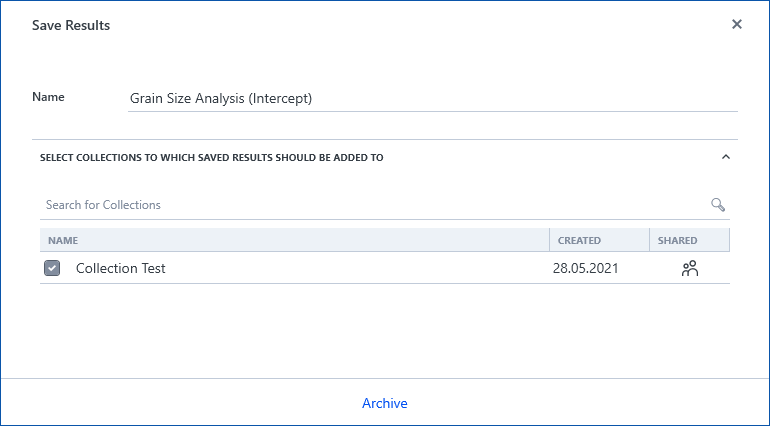Viewport: 770px width, 426px height.
Task: Click the divider between Name and Created headers
Action: coord(549,241)
